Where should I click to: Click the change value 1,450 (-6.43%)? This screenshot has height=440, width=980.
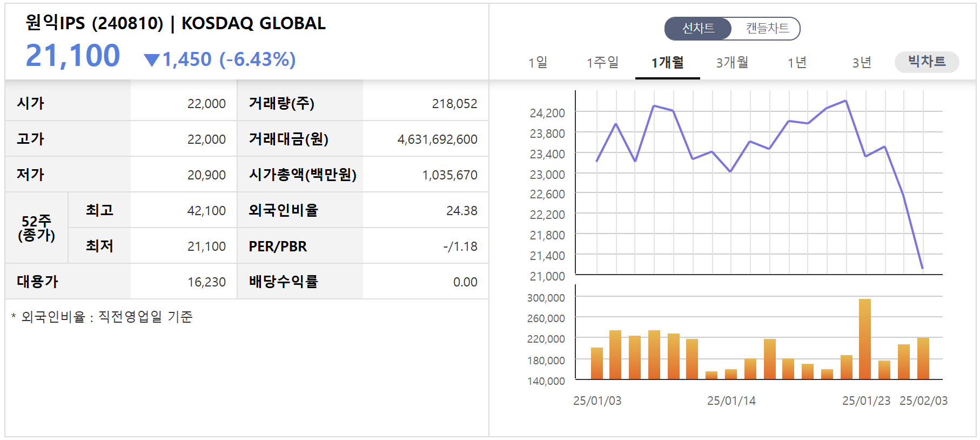229,59
